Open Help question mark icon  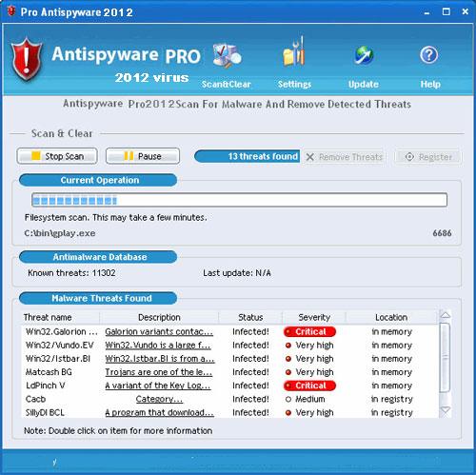[x=429, y=55]
